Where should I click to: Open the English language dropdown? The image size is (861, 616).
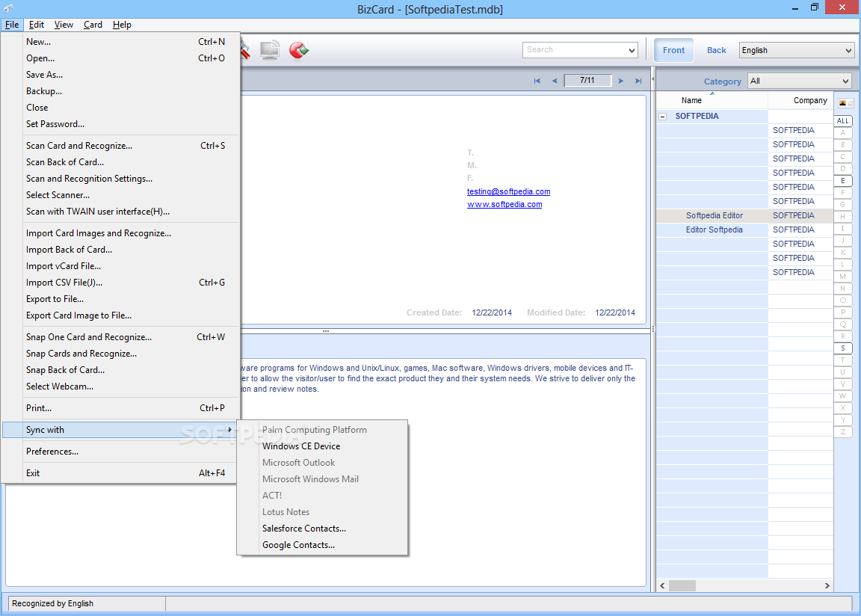[x=797, y=50]
